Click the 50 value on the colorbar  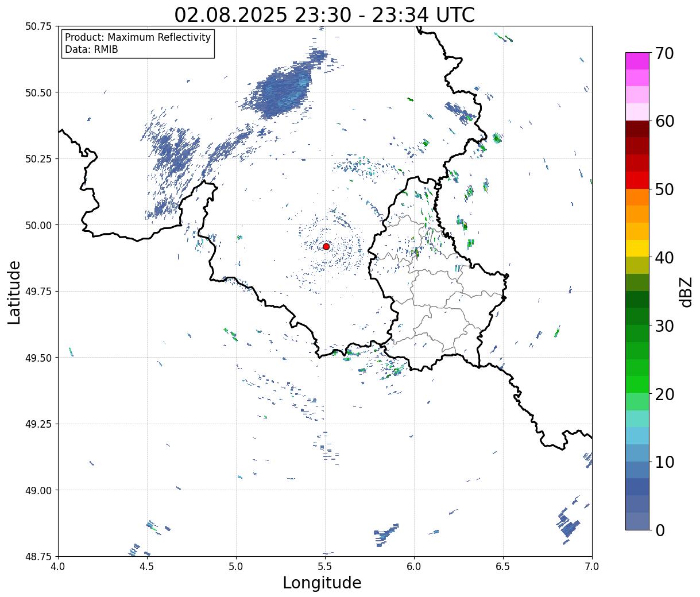point(664,189)
